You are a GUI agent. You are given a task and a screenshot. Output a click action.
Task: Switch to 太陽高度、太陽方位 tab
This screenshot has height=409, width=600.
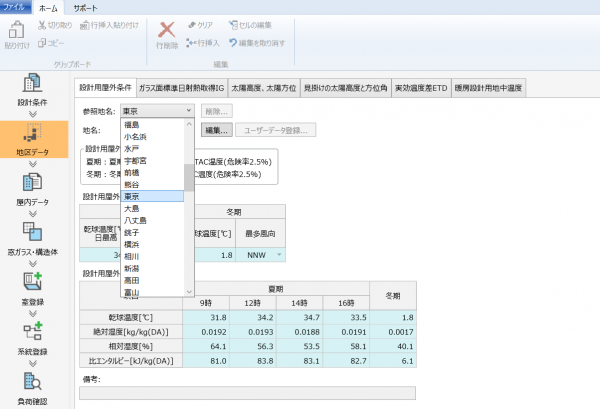(264, 88)
